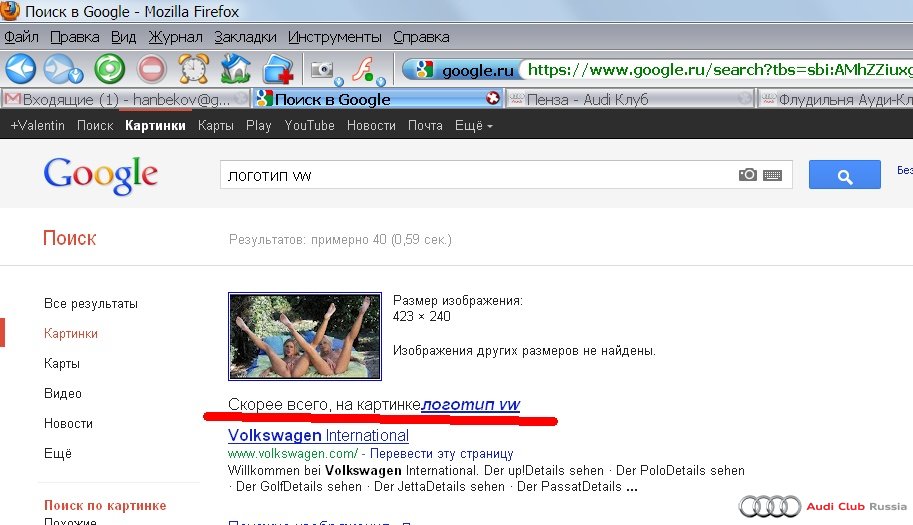Open dropdown arrow next to camera icon
Image resolution: width=913 pixels, height=525 pixels.
[338, 81]
